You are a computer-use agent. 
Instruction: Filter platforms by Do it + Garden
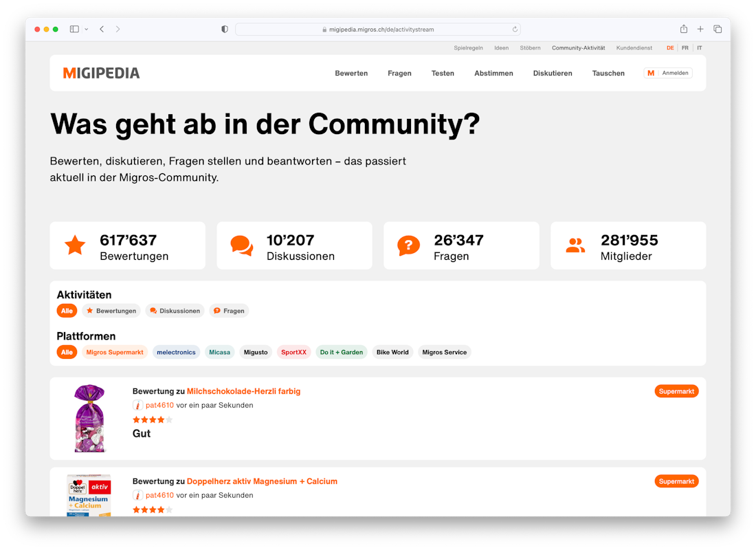point(342,352)
